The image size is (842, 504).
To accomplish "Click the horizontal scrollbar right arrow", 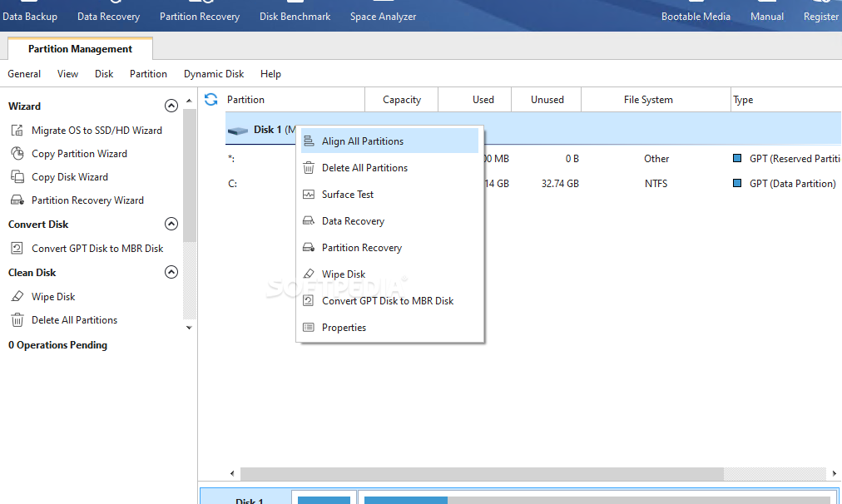I will pos(834,473).
